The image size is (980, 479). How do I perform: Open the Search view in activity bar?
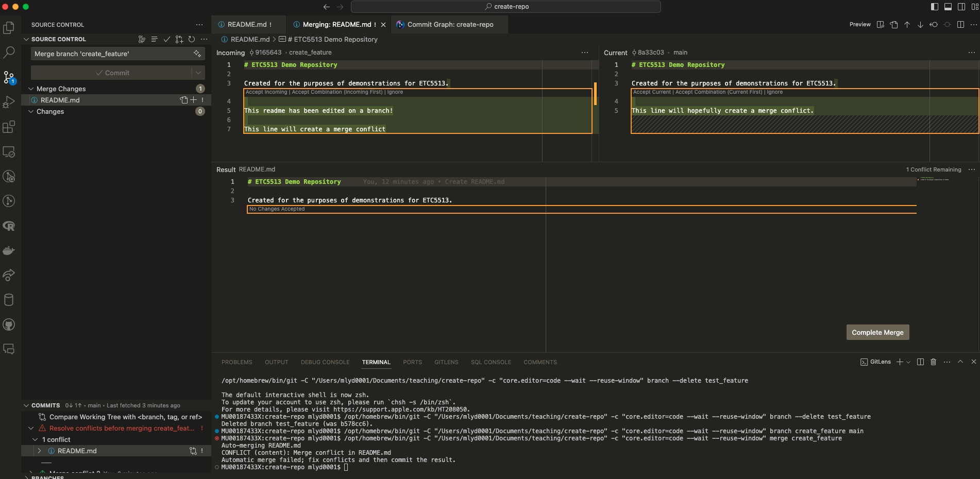[x=9, y=53]
